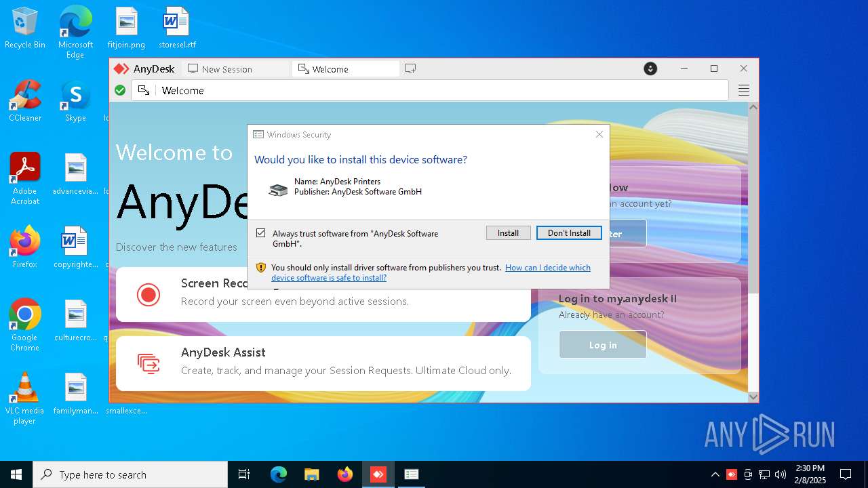Click the AnyDesk Assist card icon

149,363
